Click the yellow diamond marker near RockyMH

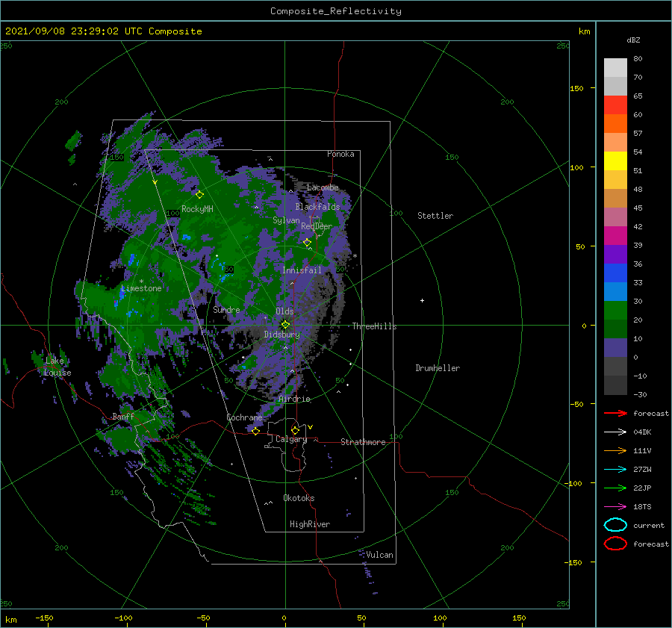(x=199, y=195)
